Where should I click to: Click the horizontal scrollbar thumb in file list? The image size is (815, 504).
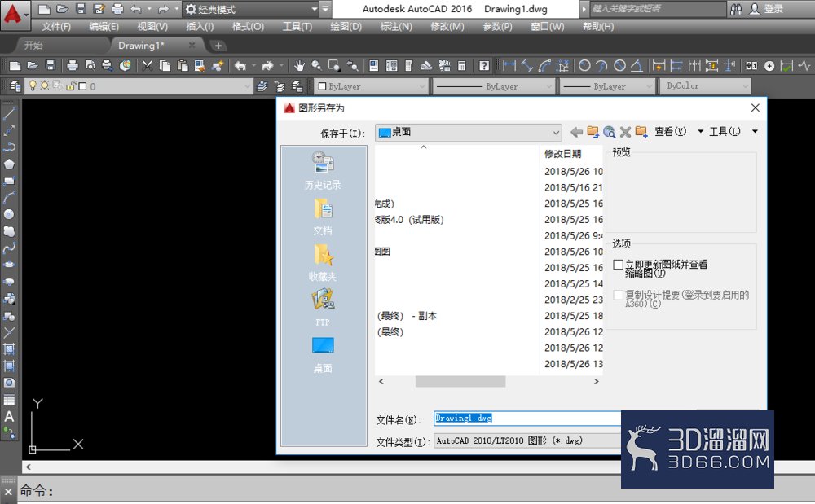460,382
